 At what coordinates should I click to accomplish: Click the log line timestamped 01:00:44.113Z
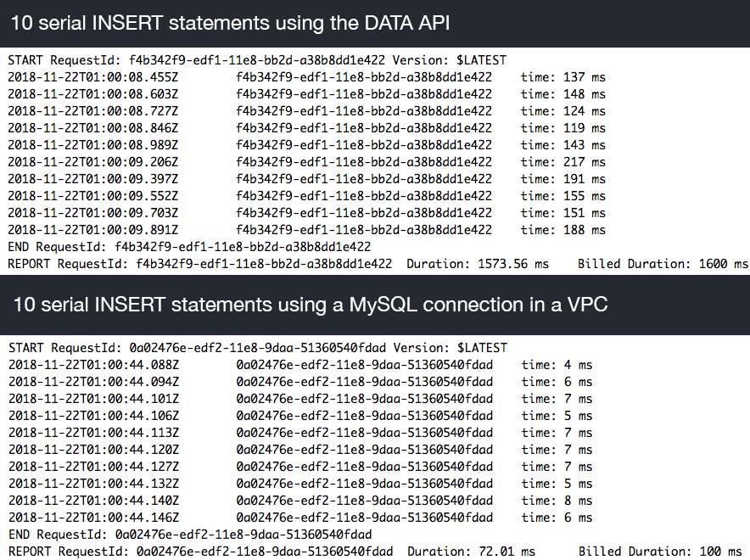tap(300, 433)
